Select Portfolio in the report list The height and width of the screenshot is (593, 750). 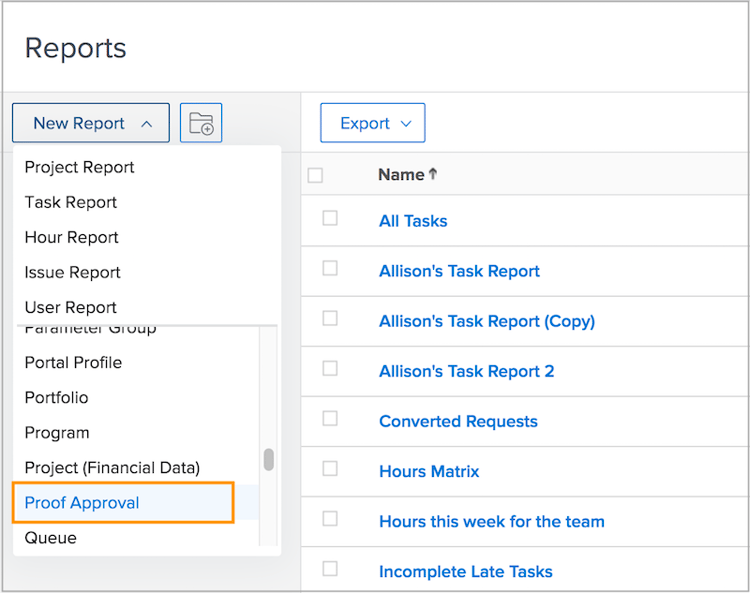[x=56, y=398]
